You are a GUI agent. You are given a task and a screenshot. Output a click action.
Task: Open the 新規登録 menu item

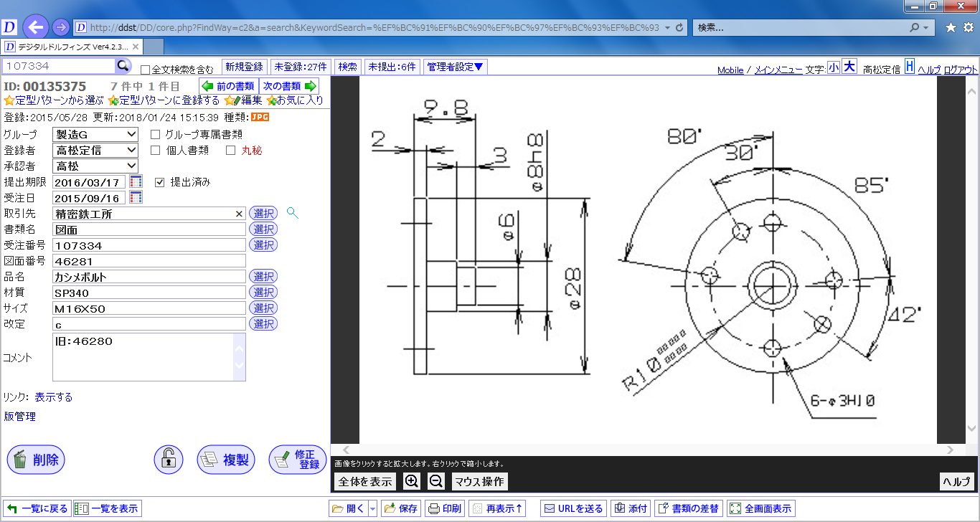[244, 67]
